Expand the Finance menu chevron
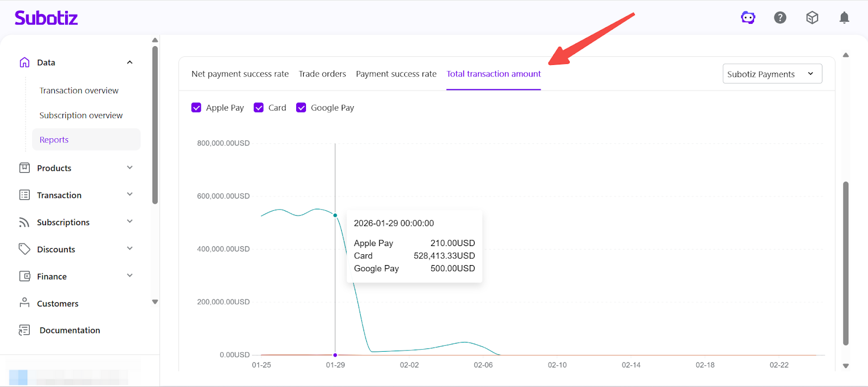The height and width of the screenshot is (387, 868). pos(130,276)
